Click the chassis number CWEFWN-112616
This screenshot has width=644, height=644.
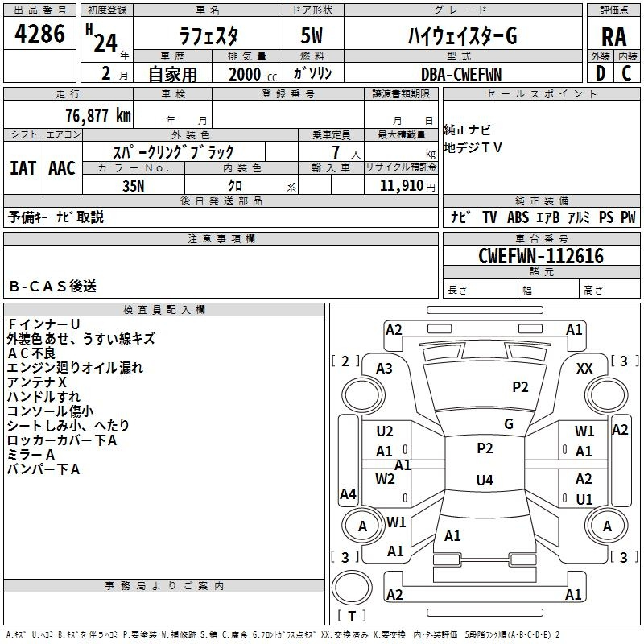tap(540, 256)
